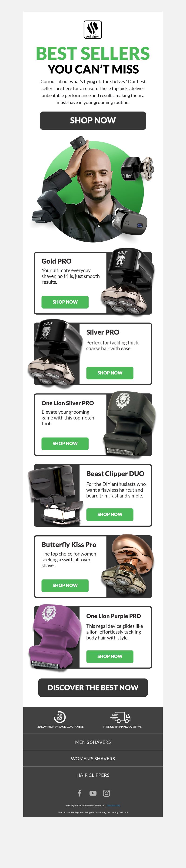Viewport: 186px width, 868px height.
Task: Click SHOP NOW under One Lion Silver PRO
Action: coord(65,443)
